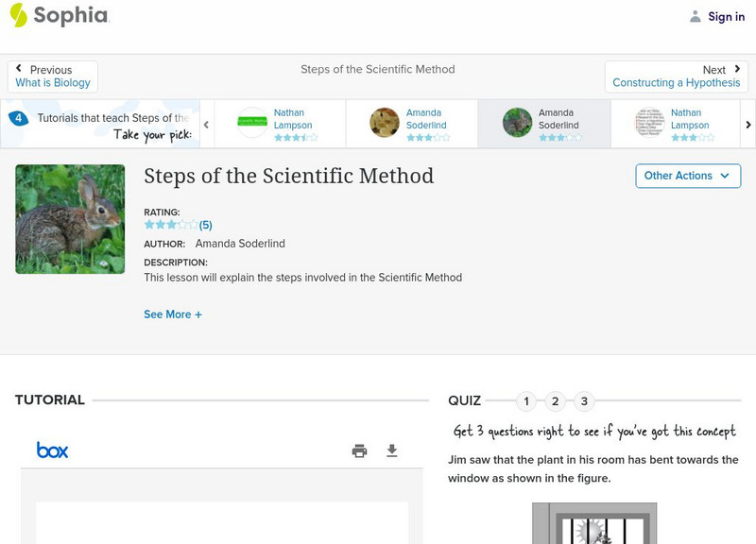Click the star rating under the title

click(x=171, y=225)
